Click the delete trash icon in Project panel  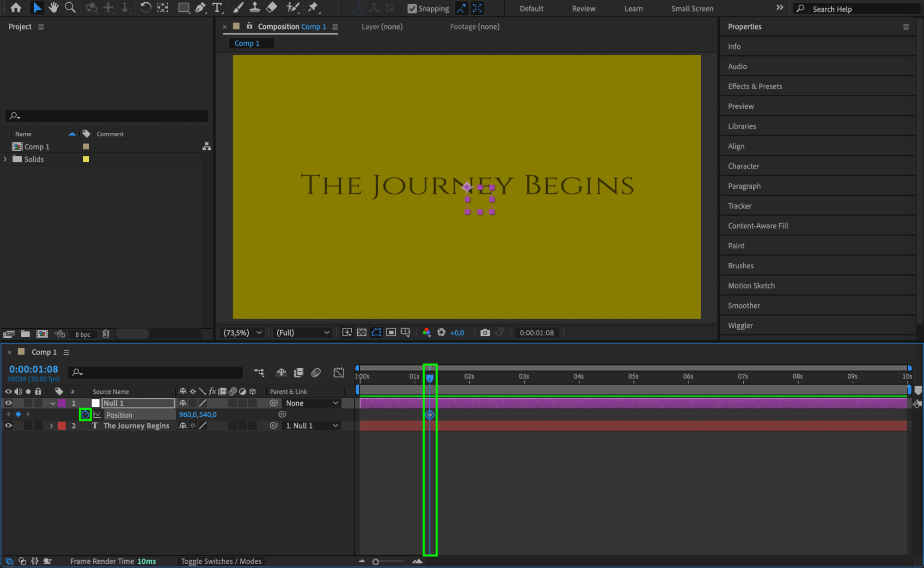pyautogui.click(x=106, y=333)
